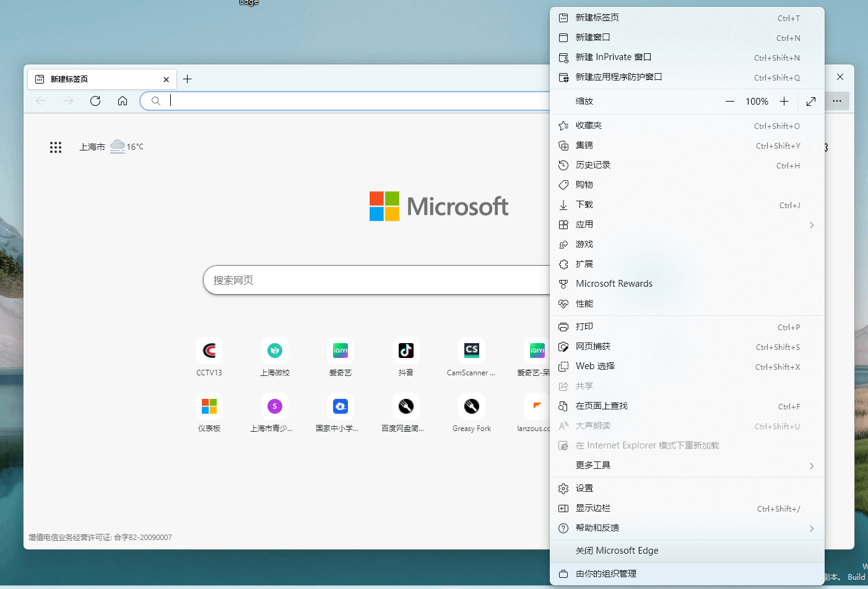Select 性能 in the menu
The height and width of the screenshot is (589, 868).
pyautogui.click(x=687, y=304)
